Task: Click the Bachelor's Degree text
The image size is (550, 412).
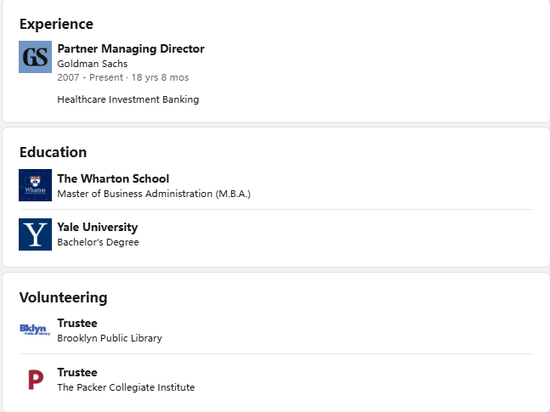Action: [x=98, y=242]
